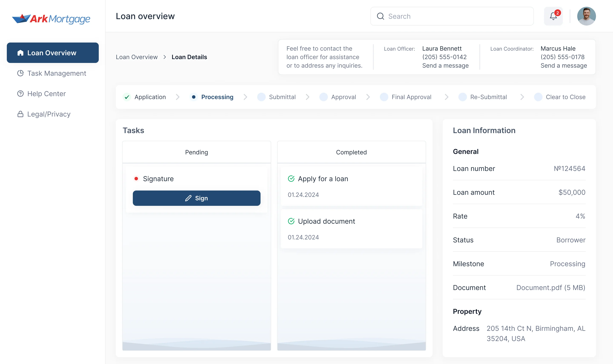This screenshot has width=613, height=364.
Task: Click the Loan Details breadcrumb
Action: click(189, 57)
